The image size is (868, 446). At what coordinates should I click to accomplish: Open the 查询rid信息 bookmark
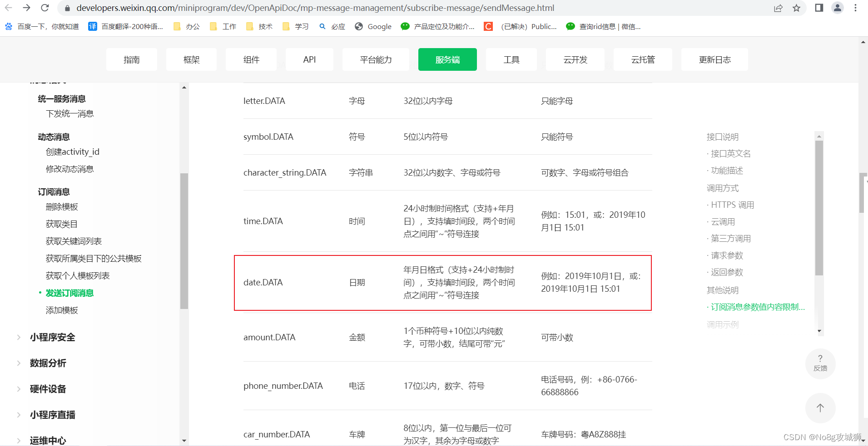pyautogui.click(x=603, y=26)
